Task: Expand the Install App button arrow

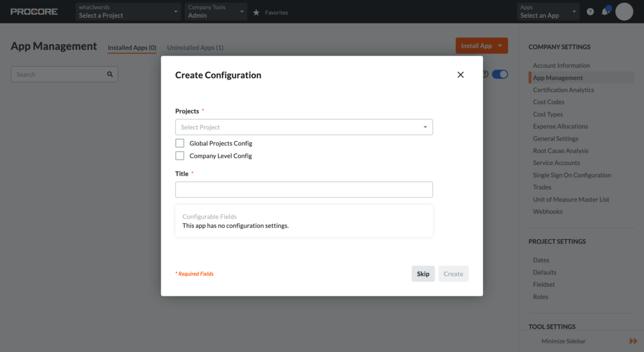Action: pos(500,46)
